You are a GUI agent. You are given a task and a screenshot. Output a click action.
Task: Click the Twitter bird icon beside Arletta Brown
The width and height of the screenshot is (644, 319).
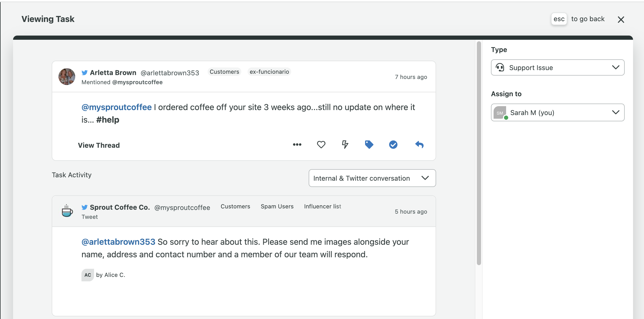pyautogui.click(x=84, y=72)
